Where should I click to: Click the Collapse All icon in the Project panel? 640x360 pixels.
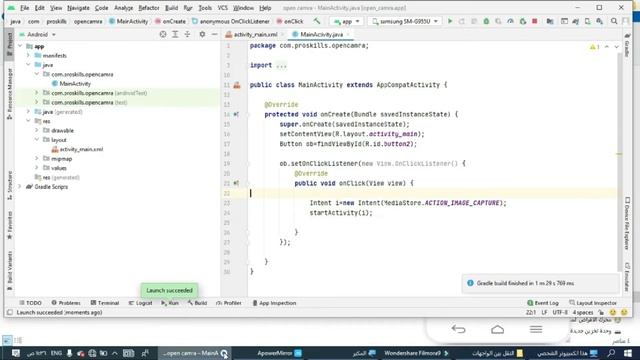[187, 35]
